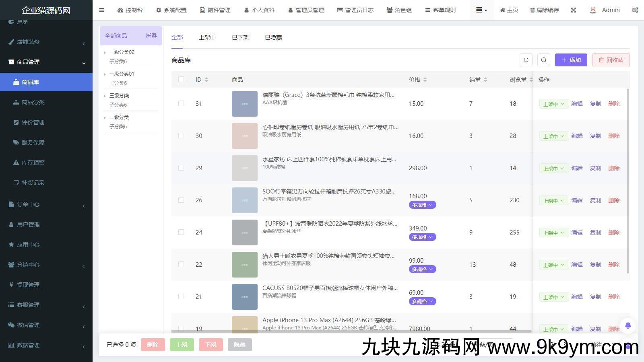Expand the 一级分类02 tree node
Viewport: 644px width, 362px height.
[x=105, y=52]
